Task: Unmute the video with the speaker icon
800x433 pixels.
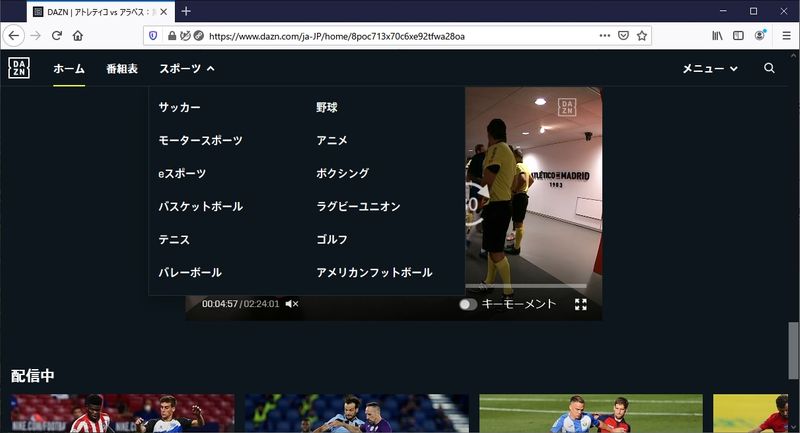Action: pyautogui.click(x=292, y=304)
